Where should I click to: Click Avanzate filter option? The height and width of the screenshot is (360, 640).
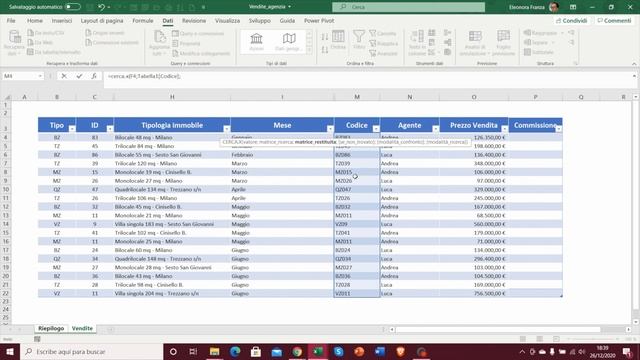[x=383, y=53]
